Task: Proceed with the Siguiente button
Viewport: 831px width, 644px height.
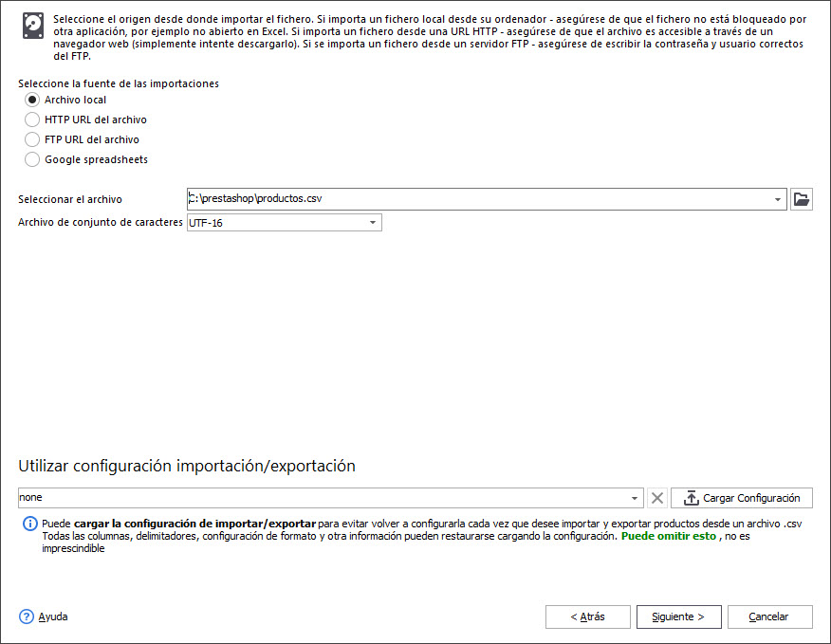Action: 678,616
